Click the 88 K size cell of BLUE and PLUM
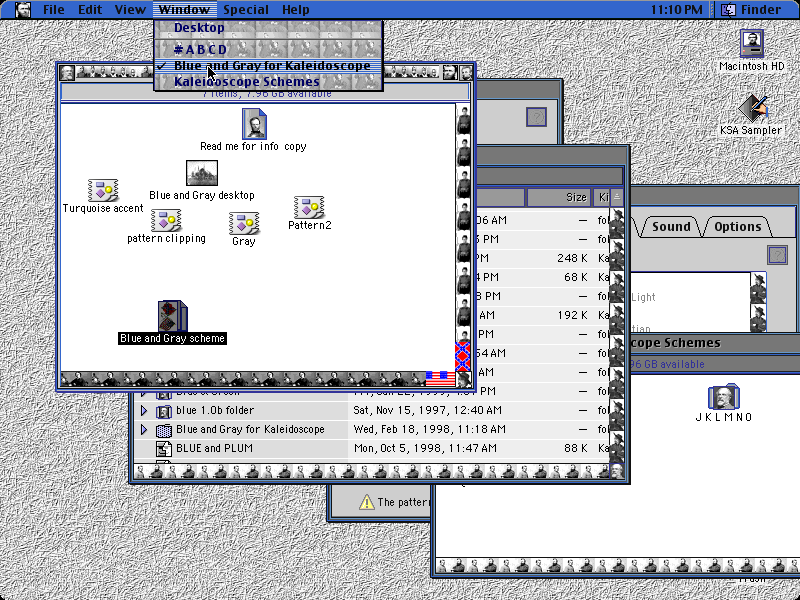800x600 pixels. [575, 448]
